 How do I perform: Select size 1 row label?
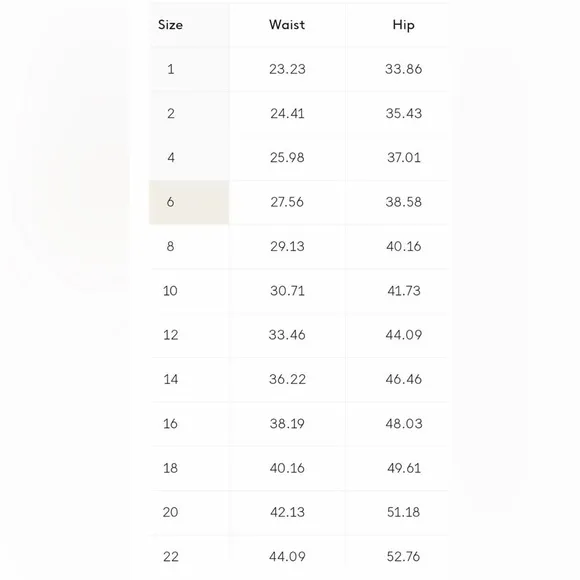pos(171,69)
